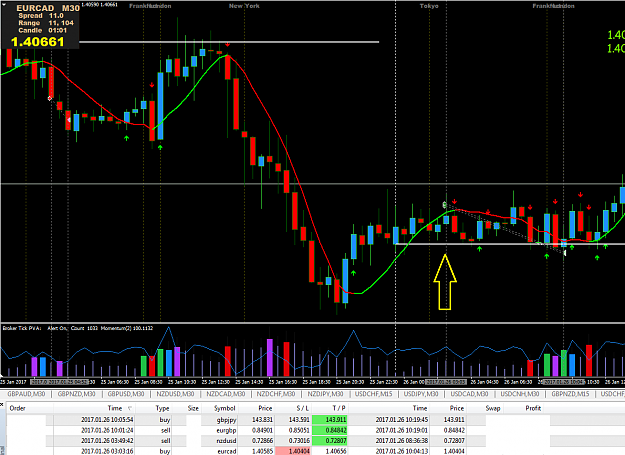Click the buy type in gbpjpy row

165,420
